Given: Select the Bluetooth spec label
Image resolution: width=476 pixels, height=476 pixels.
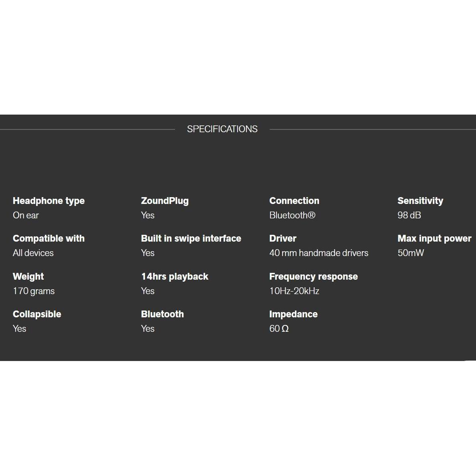Looking at the screenshot, I should click(x=162, y=314).
